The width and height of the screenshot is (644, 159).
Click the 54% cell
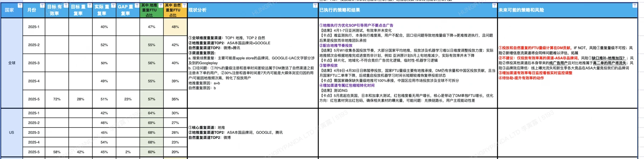pos(104,142)
